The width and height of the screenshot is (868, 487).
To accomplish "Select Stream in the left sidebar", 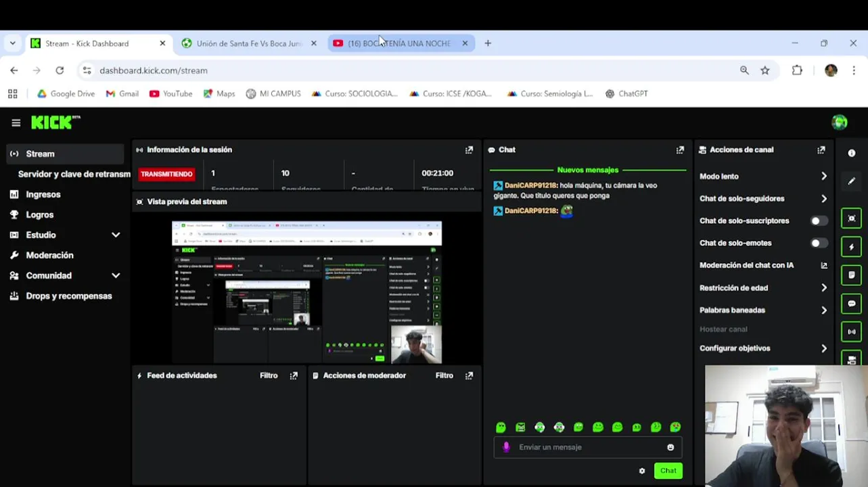I will point(65,154).
